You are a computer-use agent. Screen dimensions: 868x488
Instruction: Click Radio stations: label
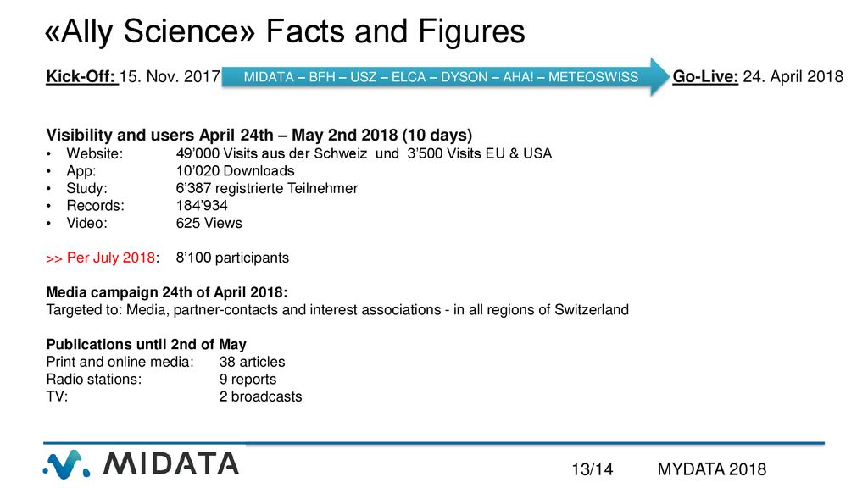[93, 379]
